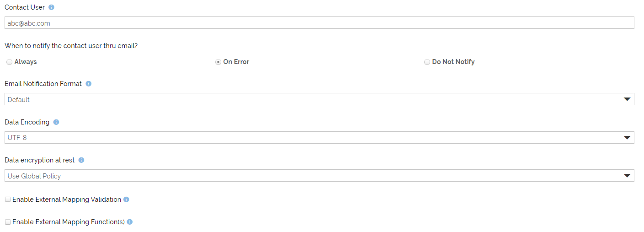Open External Mapping Validation info icon
The width and height of the screenshot is (644, 232).
(x=127, y=200)
